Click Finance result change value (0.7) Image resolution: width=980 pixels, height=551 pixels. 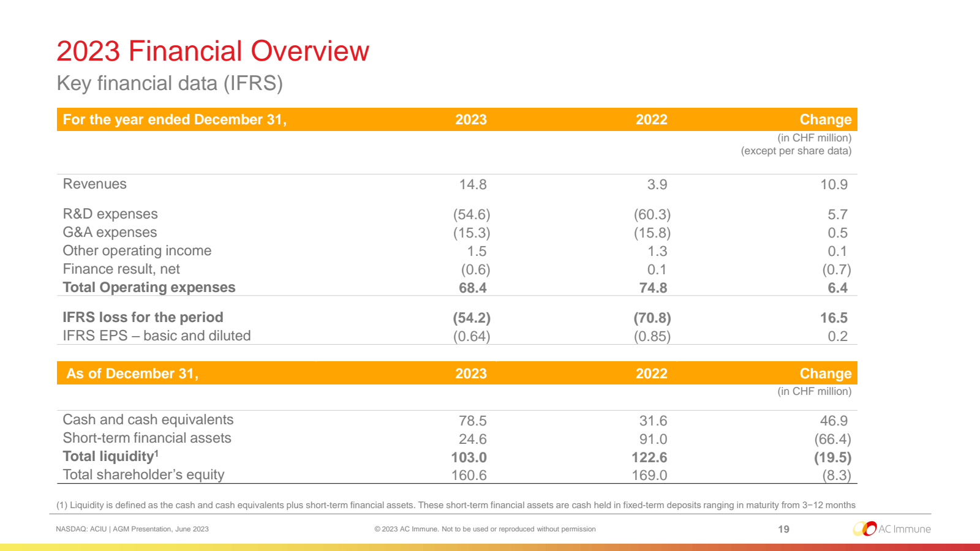(x=837, y=270)
